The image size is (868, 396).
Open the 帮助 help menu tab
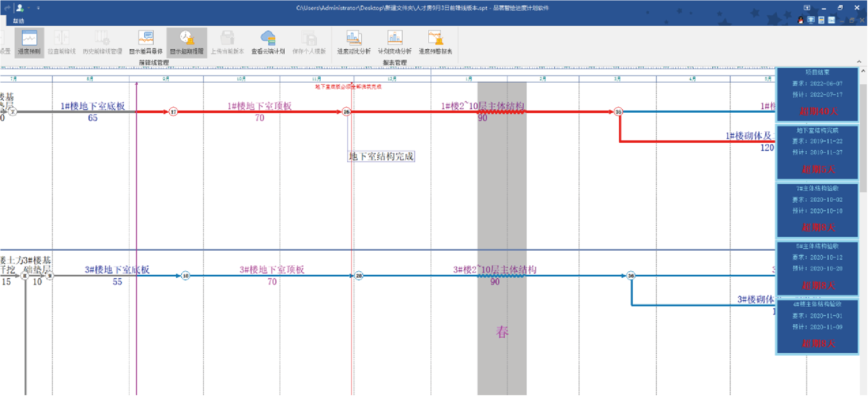18,21
